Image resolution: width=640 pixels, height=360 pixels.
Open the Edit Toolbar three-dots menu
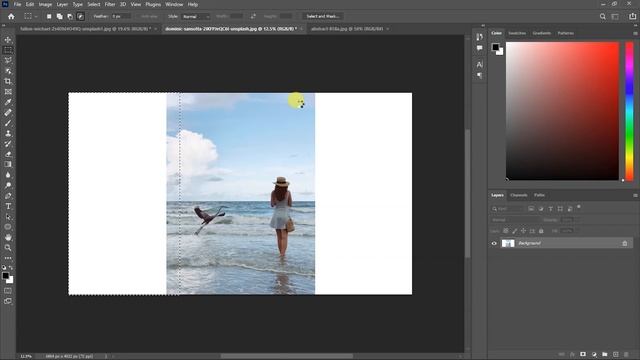coord(8,258)
